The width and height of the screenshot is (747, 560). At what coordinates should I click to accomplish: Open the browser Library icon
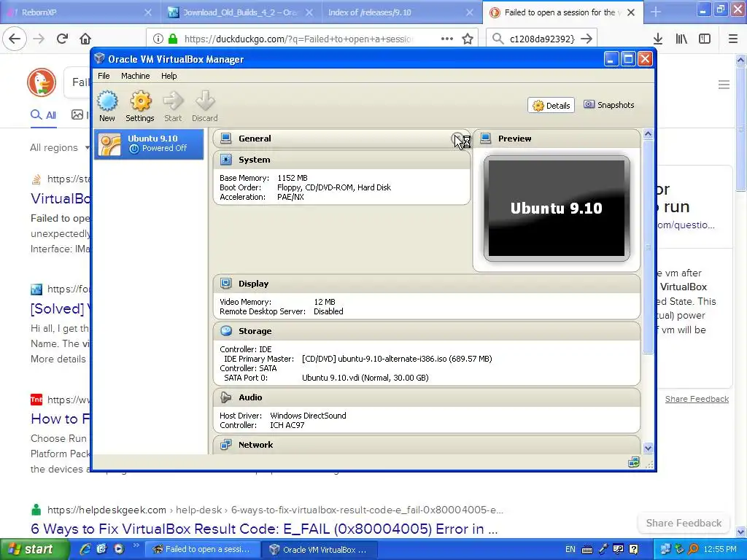pos(681,39)
